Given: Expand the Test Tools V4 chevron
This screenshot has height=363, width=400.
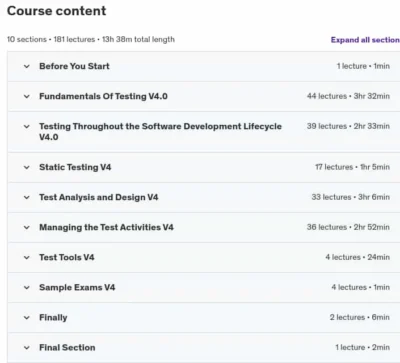Looking at the screenshot, I should pyautogui.click(x=27, y=258).
